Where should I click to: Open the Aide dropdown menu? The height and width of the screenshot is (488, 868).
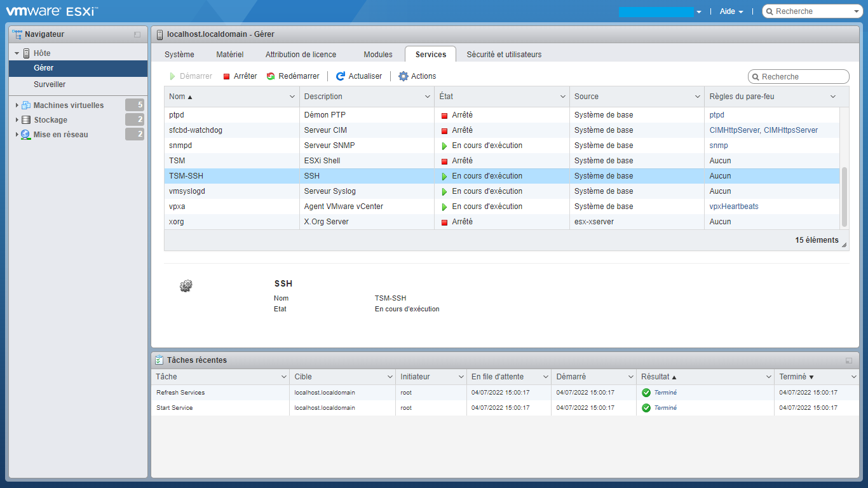[731, 11]
